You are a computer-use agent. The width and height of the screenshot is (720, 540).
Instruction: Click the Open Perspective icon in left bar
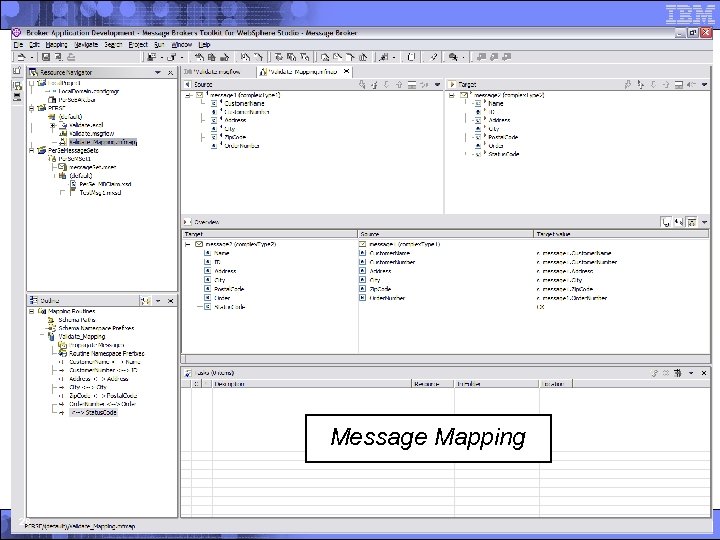pyautogui.click(x=17, y=70)
